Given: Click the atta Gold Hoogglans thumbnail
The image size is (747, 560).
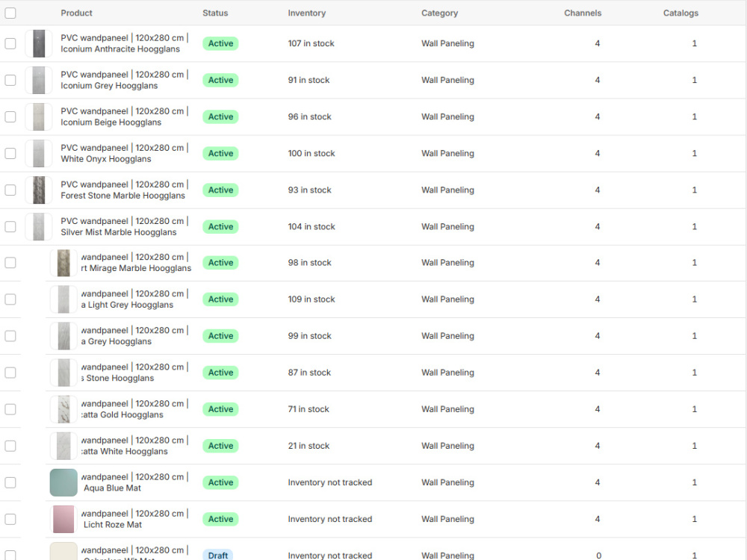Looking at the screenshot, I should tap(63, 409).
